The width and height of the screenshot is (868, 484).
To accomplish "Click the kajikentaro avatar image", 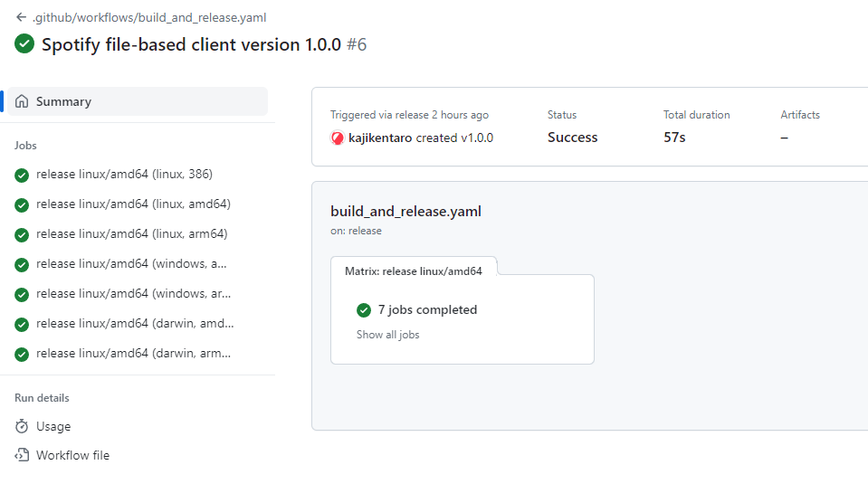I will point(337,138).
